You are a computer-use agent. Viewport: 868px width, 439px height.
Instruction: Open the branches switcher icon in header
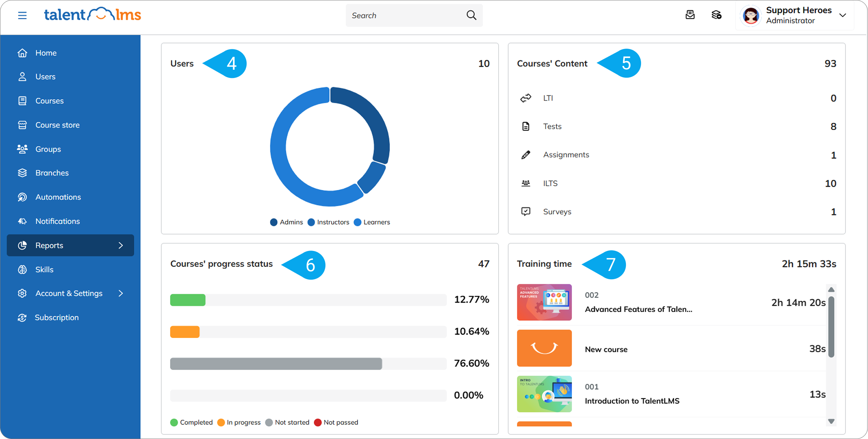click(x=716, y=15)
